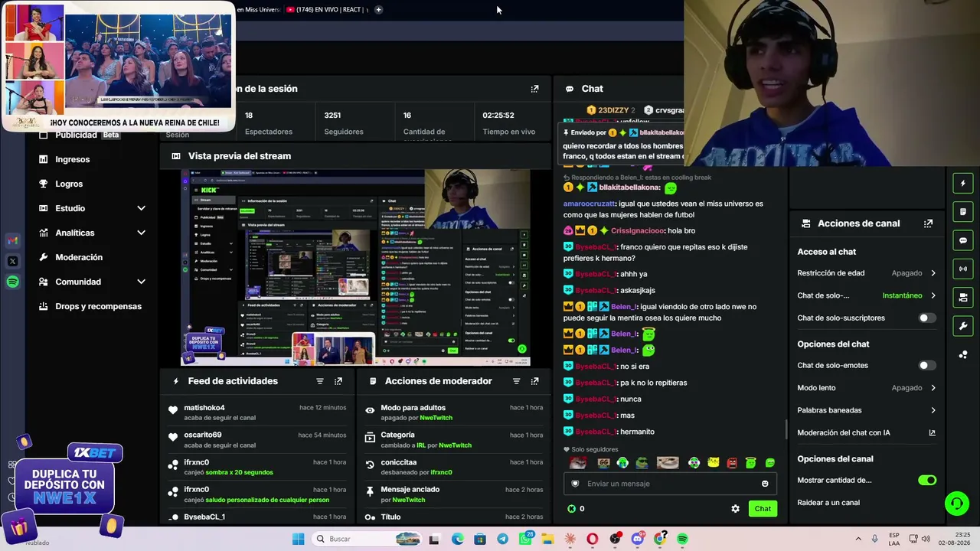Toggle Chat de solo-emotes switch
Image resolution: width=980 pixels, height=551 pixels.
tap(927, 366)
